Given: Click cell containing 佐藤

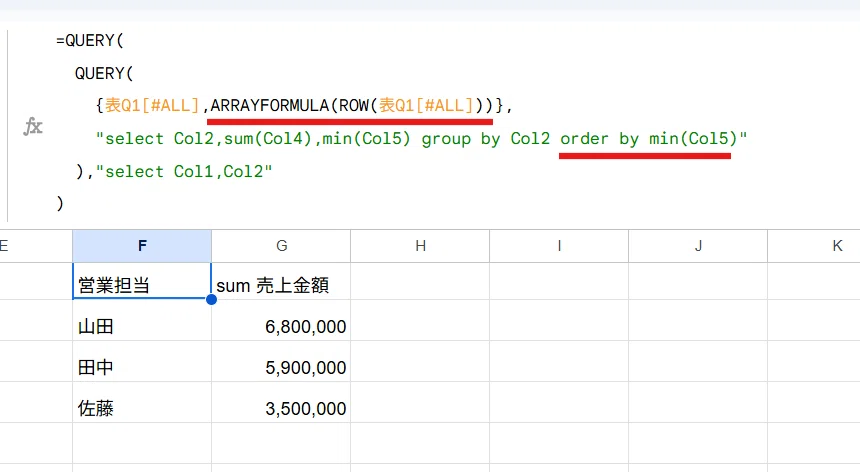Looking at the screenshot, I should [142, 402].
